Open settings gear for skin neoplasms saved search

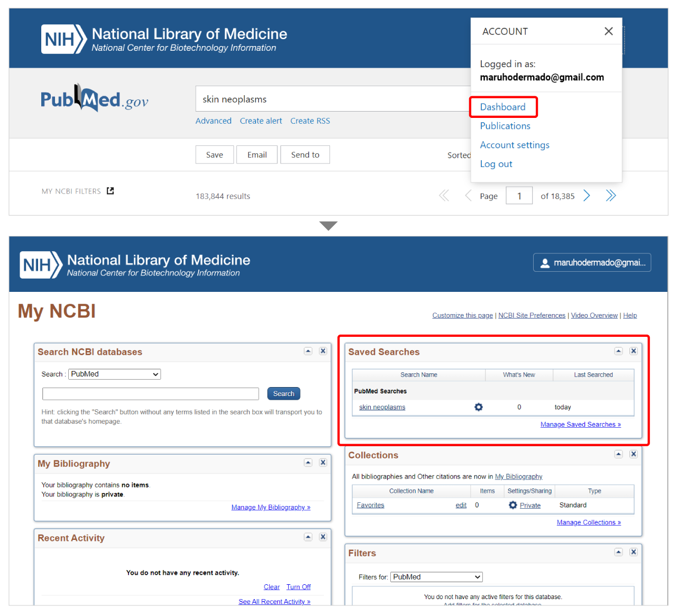[478, 407]
